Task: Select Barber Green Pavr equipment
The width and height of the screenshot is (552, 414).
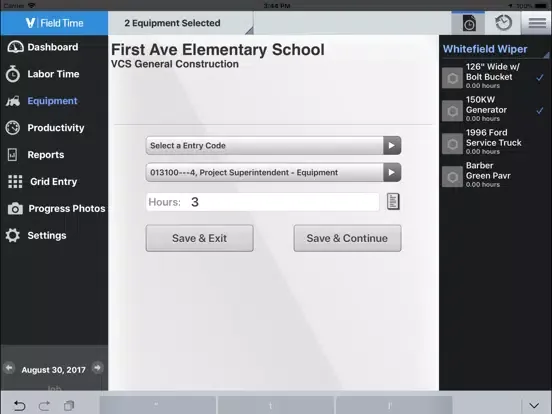Action: [495, 175]
